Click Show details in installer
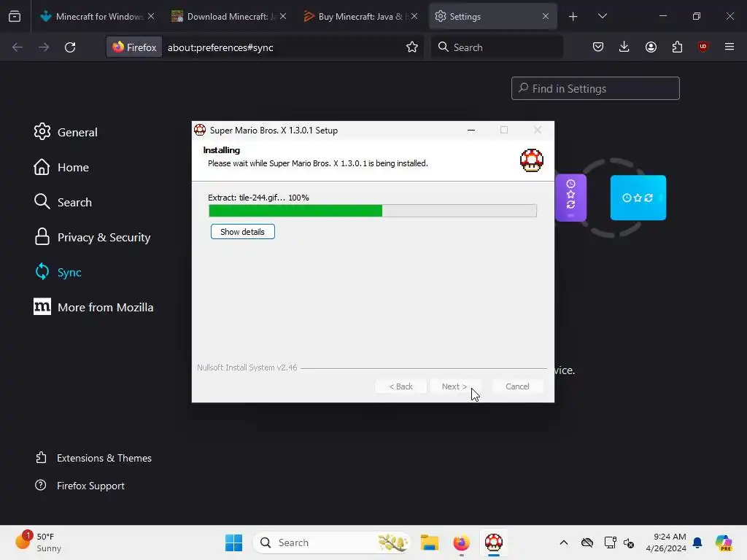Screen dimensions: 747x560 tap(242, 232)
